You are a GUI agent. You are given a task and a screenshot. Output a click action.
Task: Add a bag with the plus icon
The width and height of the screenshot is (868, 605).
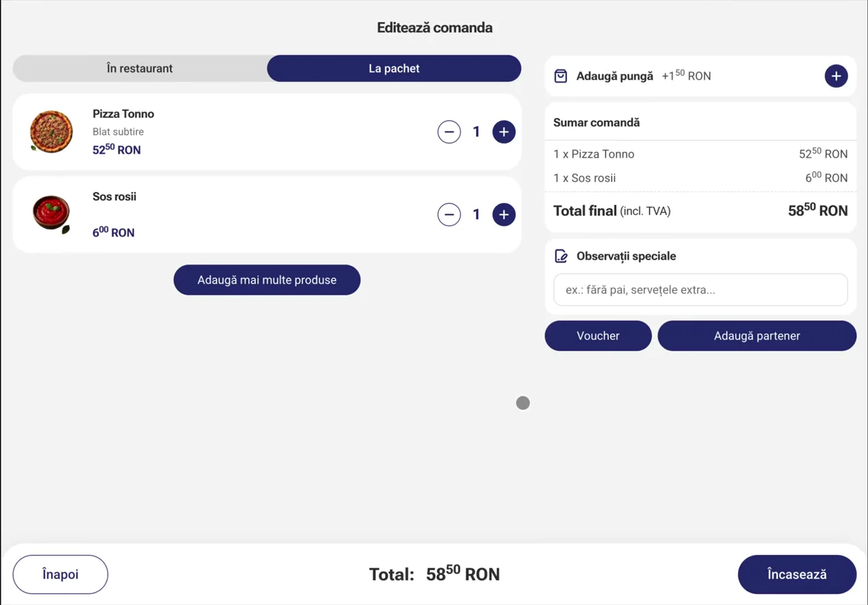point(836,76)
